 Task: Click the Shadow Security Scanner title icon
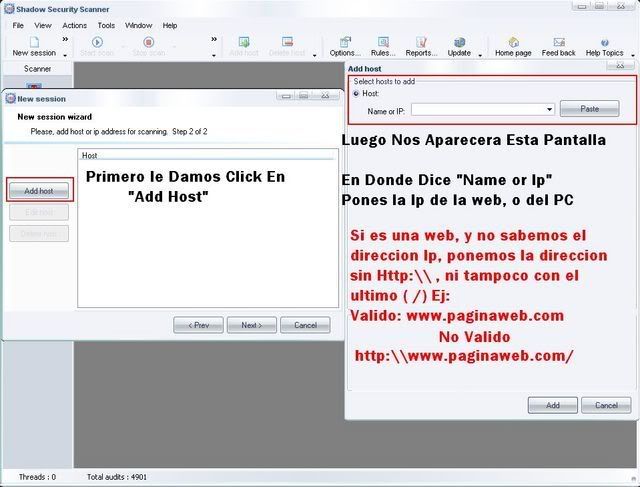(9, 9)
